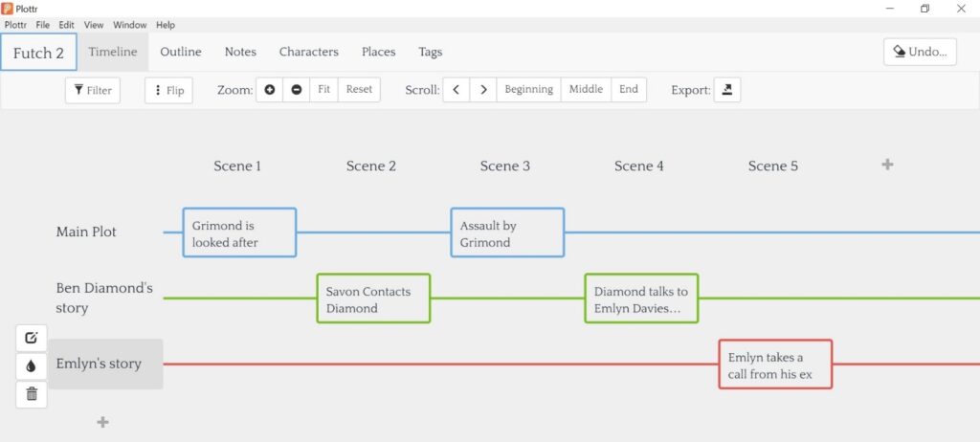Edit Emlyn's story line with pencil icon

(32, 338)
